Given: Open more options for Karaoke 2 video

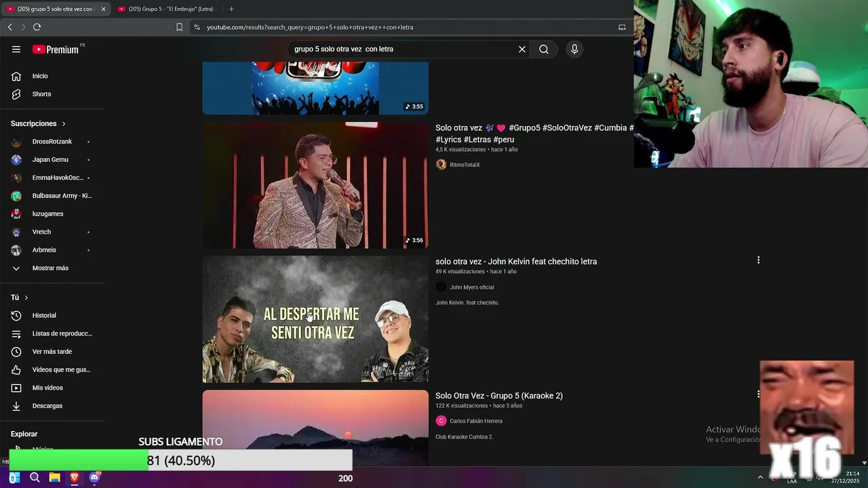Looking at the screenshot, I should (758, 394).
